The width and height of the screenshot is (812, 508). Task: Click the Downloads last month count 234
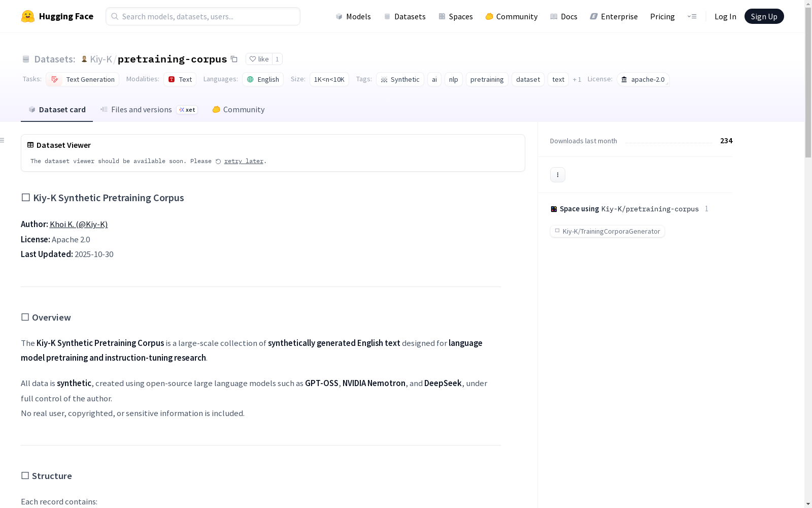[726, 141]
